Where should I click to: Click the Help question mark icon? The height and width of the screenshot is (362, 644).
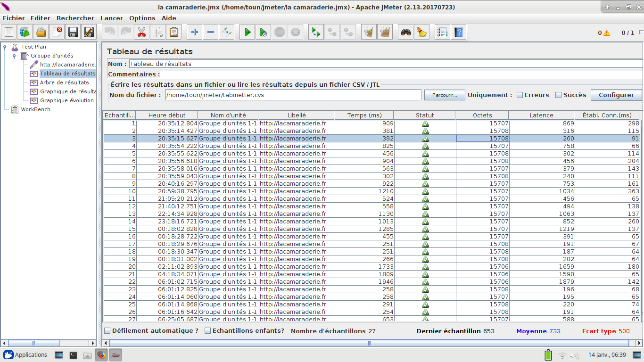tap(458, 32)
